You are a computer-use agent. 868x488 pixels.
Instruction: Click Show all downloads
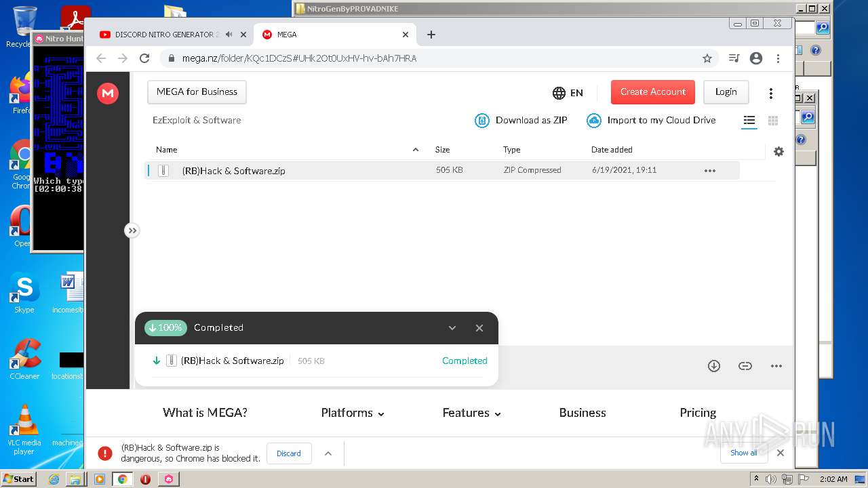point(744,453)
